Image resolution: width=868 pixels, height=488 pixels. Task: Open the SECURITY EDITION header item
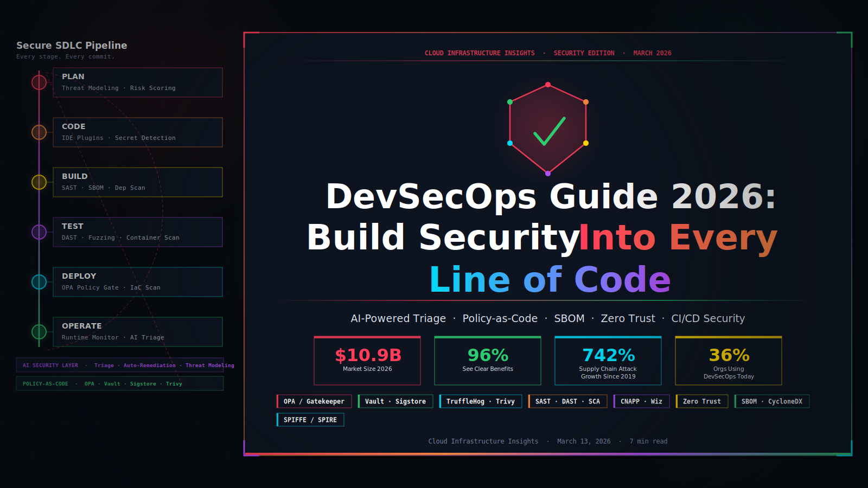click(x=584, y=53)
